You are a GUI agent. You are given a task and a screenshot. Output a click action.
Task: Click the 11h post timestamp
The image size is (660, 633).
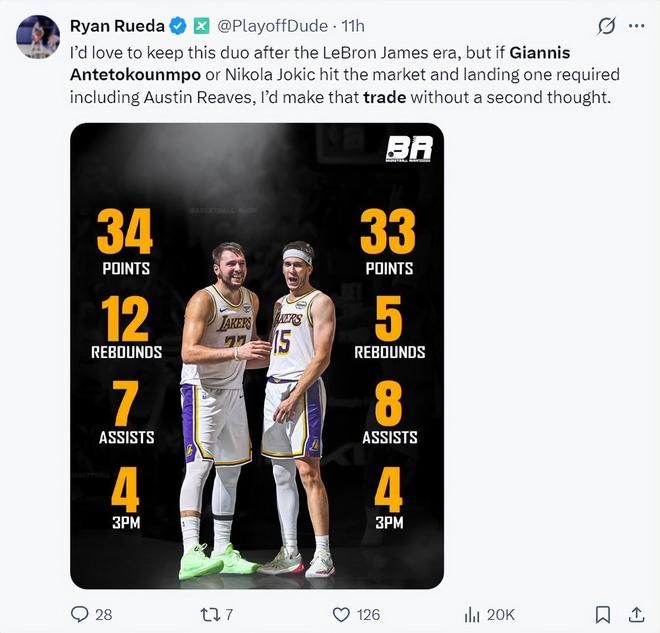coord(353,25)
